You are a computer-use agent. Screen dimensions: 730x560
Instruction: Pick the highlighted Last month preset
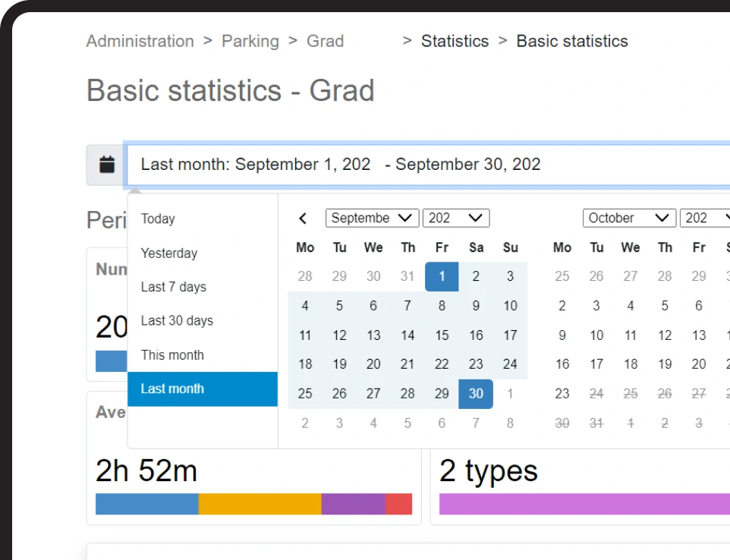click(203, 389)
